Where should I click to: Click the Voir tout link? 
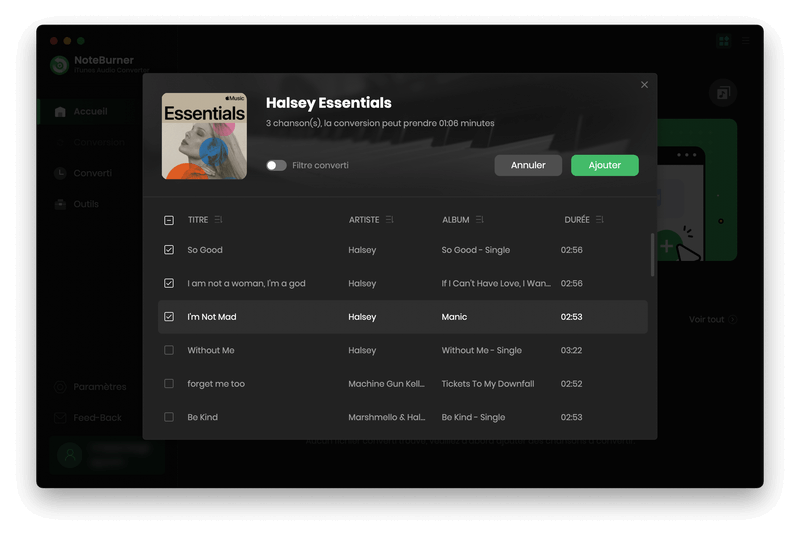pos(706,319)
